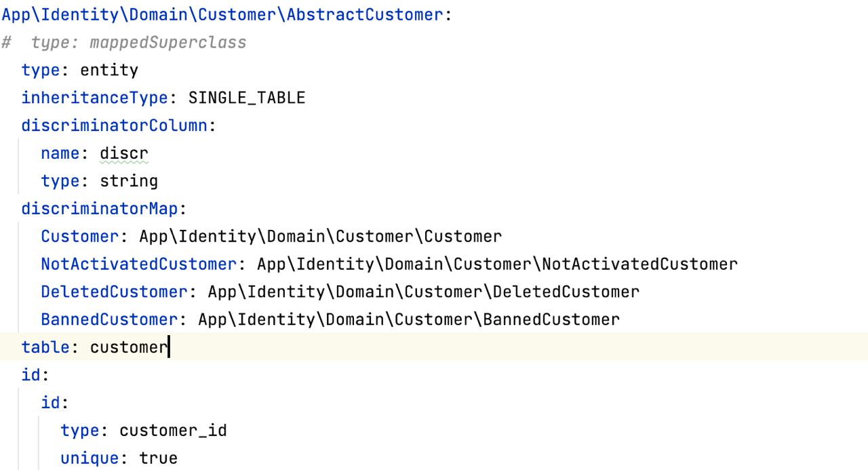Click the BannedCustomer key
868x470 pixels.
109,320
